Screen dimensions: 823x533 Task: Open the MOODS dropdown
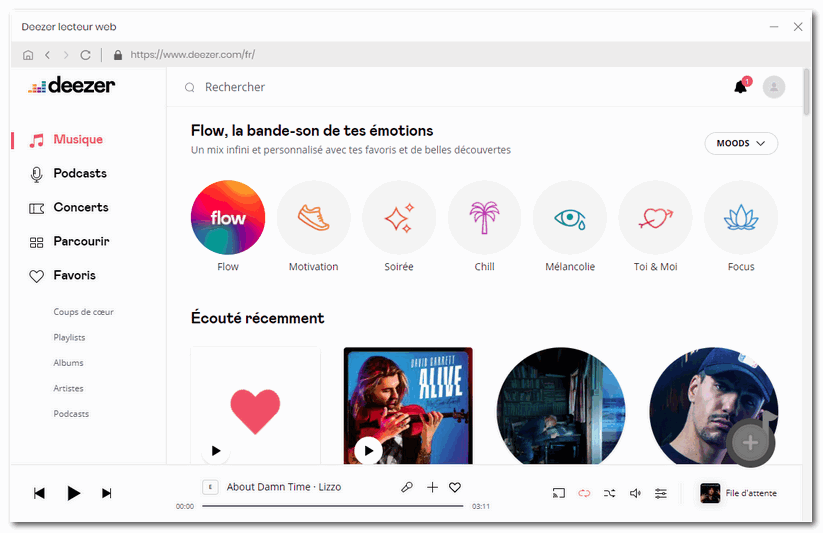tap(741, 143)
